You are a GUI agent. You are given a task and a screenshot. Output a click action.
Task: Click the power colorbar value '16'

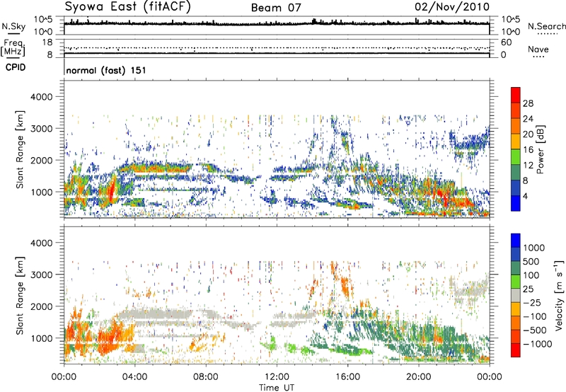[x=528, y=150]
